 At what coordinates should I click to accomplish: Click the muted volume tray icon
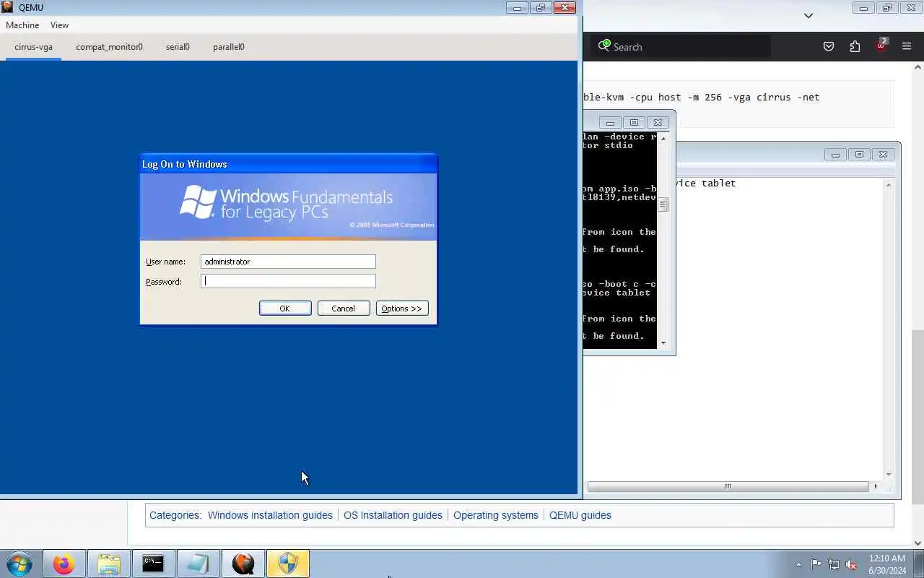click(x=852, y=564)
